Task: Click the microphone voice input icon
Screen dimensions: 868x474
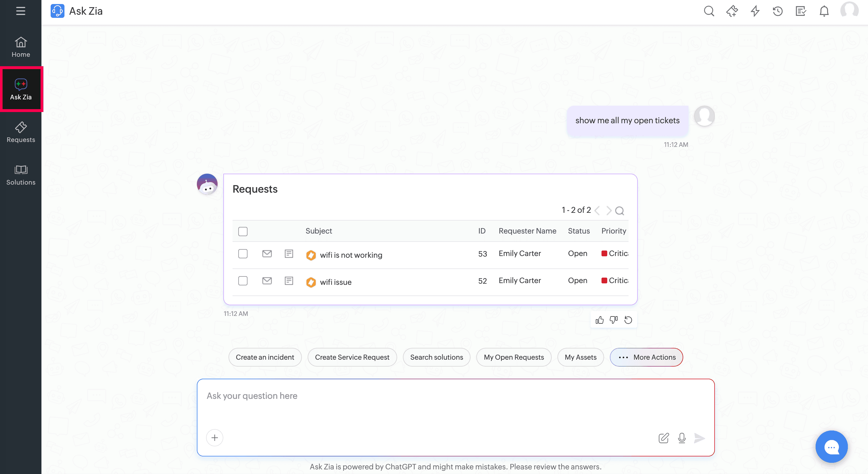Action: point(682,438)
